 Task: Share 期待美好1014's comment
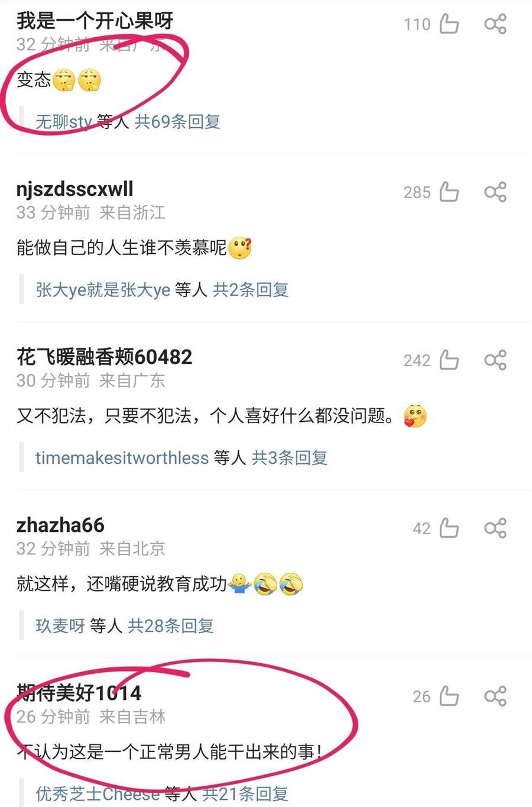[x=495, y=696]
